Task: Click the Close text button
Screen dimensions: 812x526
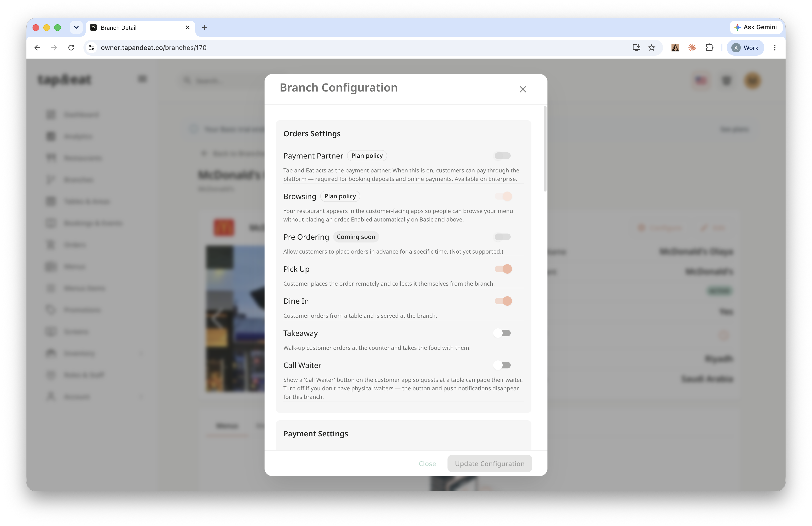Action: (427, 463)
